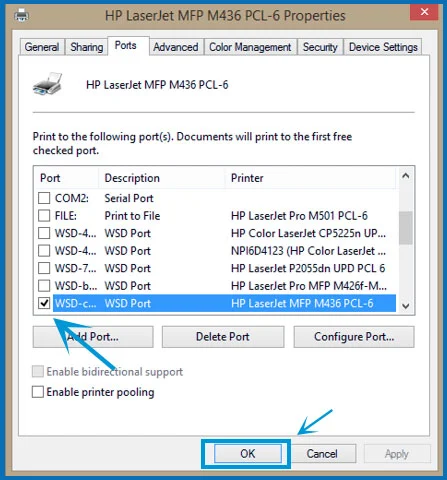Screen dimensions: 447x480
Task: Check the HP Color LaserJet CP5225n port checkbox
Action: tap(44, 233)
